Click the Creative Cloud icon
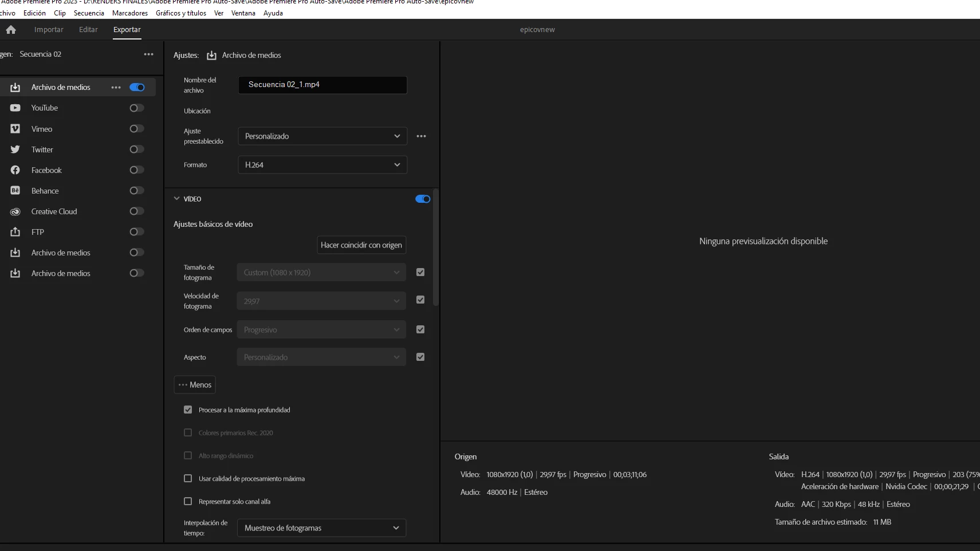This screenshot has height=551, width=980. click(15, 211)
